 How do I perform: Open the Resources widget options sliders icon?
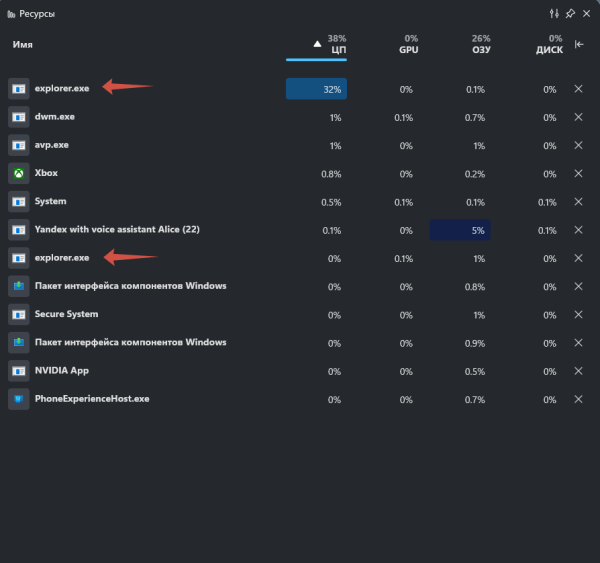[554, 14]
